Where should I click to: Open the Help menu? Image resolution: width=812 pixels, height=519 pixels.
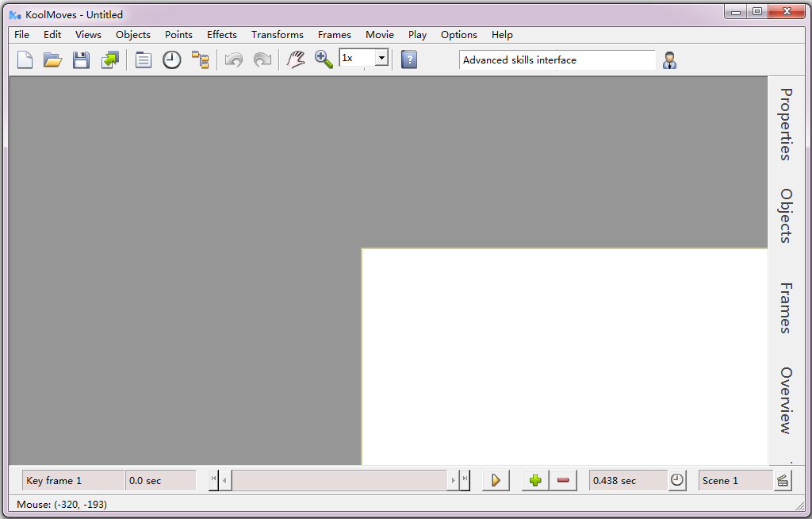(x=502, y=35)
